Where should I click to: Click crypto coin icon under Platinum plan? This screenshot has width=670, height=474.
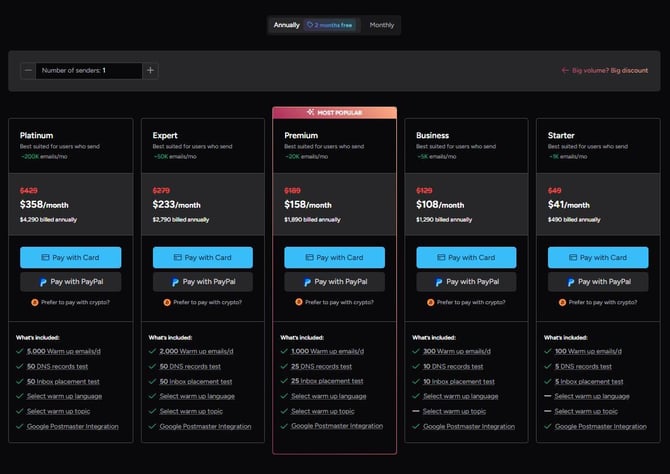click(x=35, y=302)
